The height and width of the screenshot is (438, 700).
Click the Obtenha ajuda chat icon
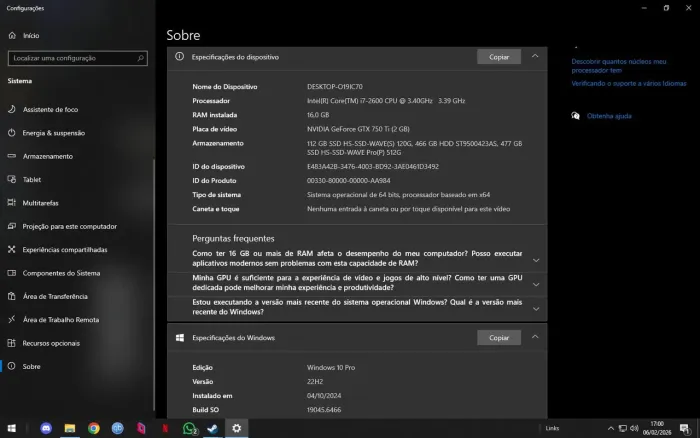pos(575,116)
